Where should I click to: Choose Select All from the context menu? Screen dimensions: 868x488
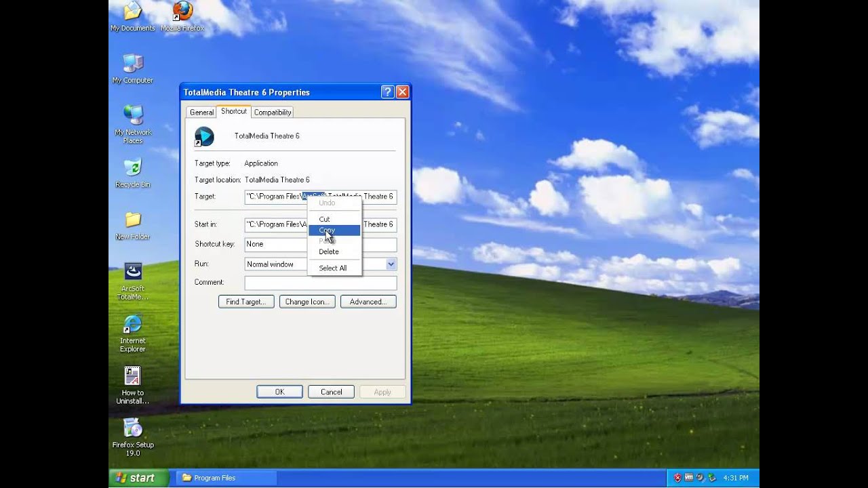coord(334,268)
